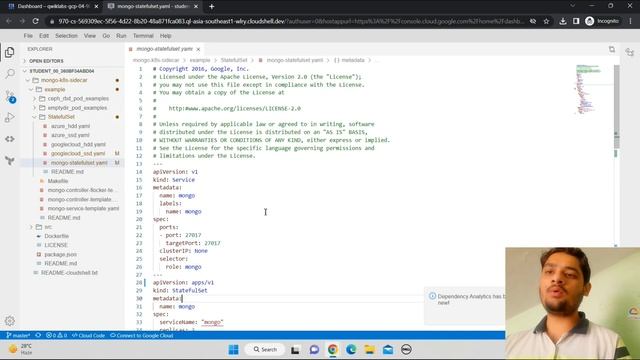Open the Terminal menu
This screenshot has width=640, height=360.
tap(143, 36)
